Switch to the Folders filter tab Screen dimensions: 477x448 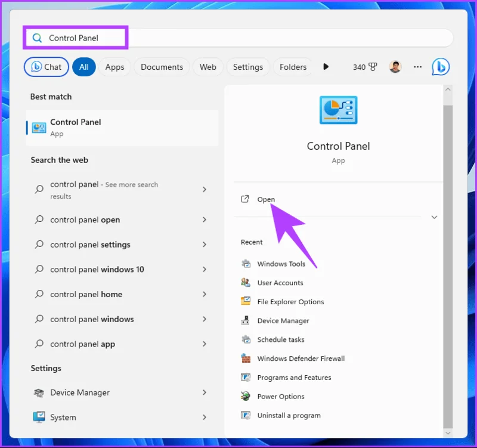click(293, 67)
